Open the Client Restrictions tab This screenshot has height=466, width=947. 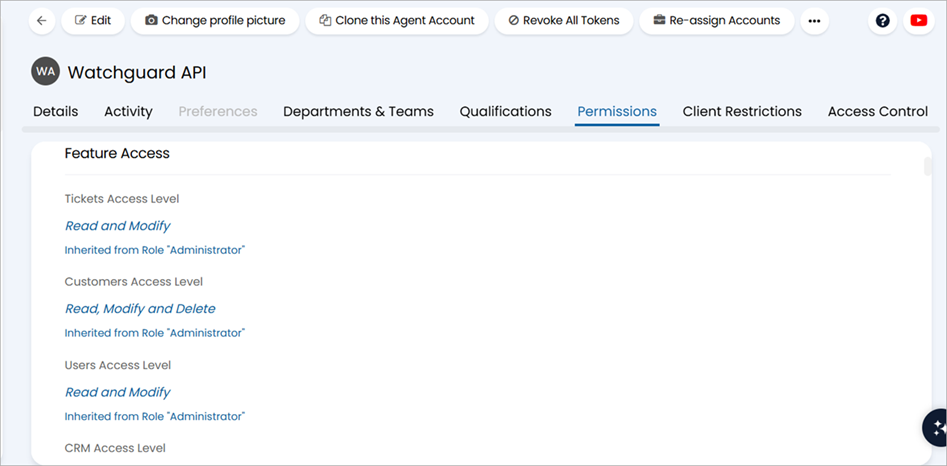pyautogui.click(x=742, y=112)
